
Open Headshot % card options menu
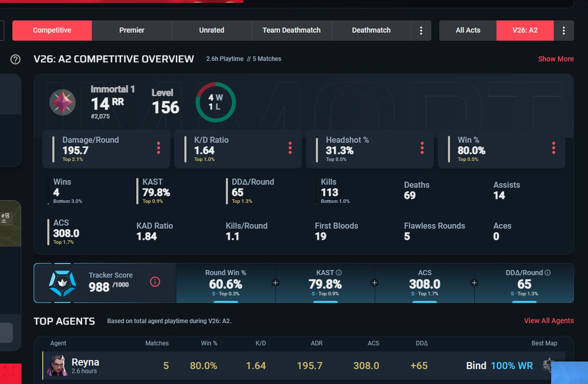point(422,148)
